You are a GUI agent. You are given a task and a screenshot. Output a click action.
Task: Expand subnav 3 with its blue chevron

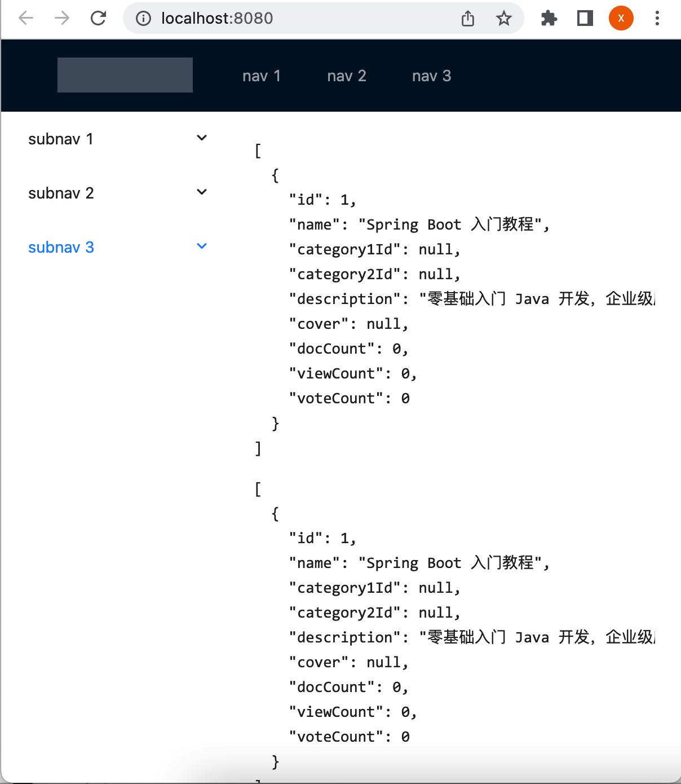pyautogui.click(x=202, y=246)
